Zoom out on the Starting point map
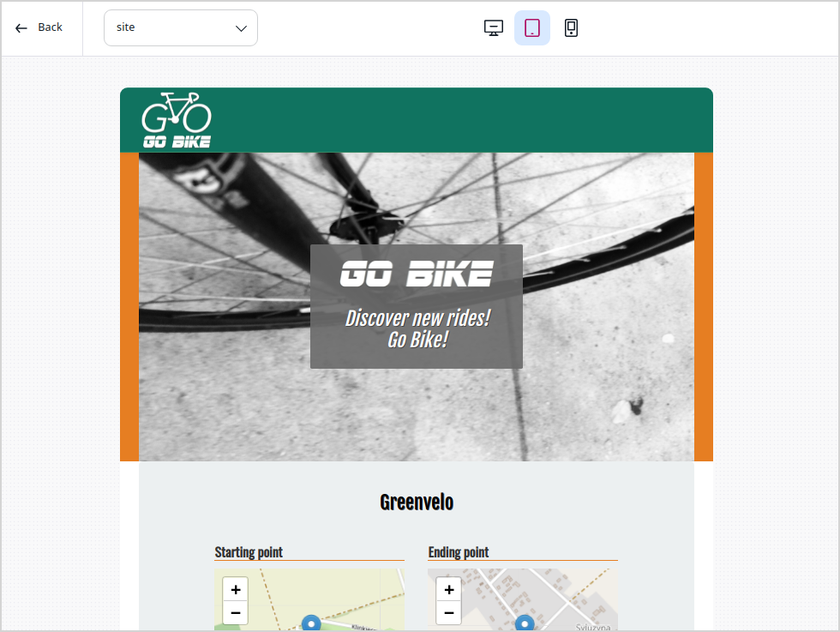Image resolution: width=840 pixels, height=632 pixels. [x=235, y=613]
